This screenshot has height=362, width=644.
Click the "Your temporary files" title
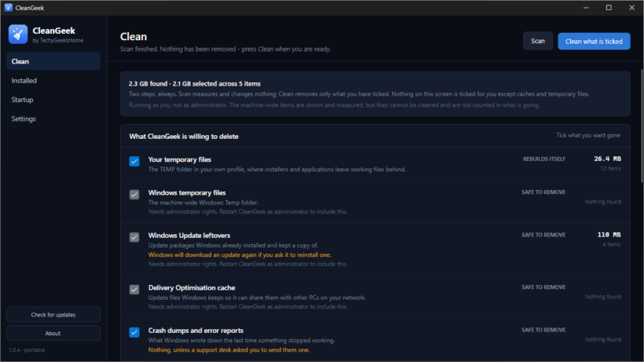[x=180, y=159]
